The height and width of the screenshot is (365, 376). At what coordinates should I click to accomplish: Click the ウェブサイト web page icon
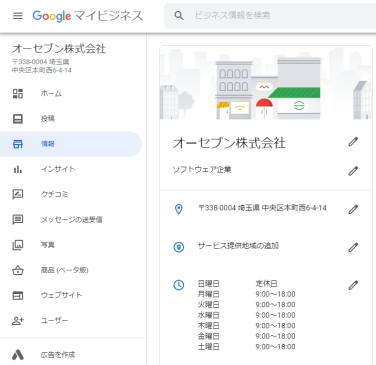pos(18,295)
